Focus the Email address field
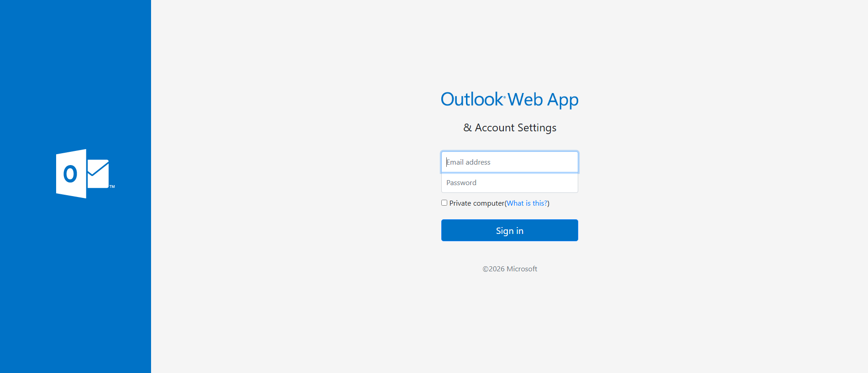868x373 pixels. click(x=509, y=162)
